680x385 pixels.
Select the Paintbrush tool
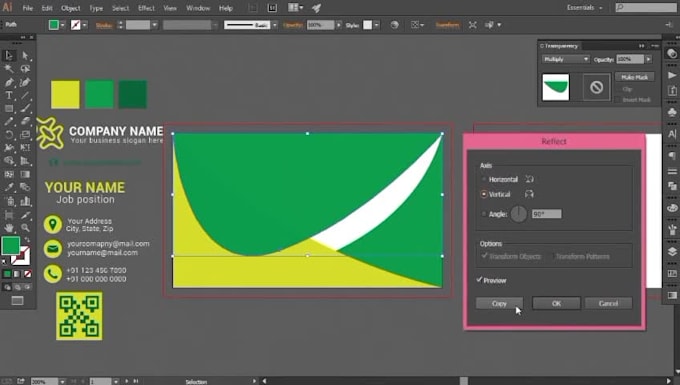click(x=25, y=108)
